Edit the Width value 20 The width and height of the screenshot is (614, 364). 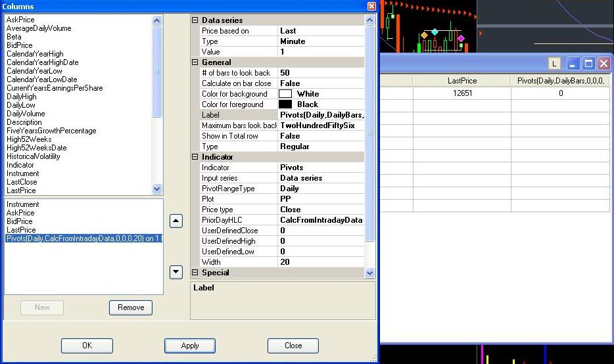tap(321, 262)
